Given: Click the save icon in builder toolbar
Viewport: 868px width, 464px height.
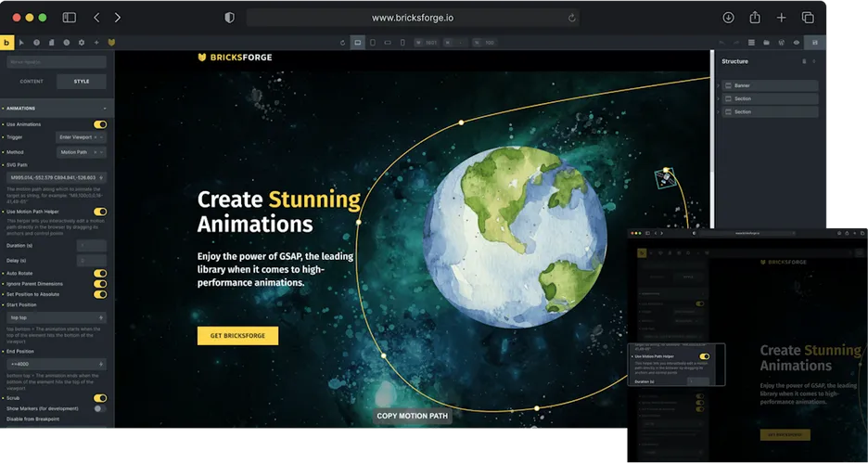Looking at the screenshot, I should 815,43.
